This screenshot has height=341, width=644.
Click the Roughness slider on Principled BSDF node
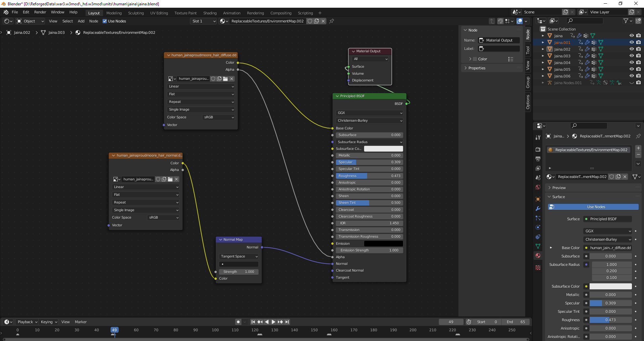369,176
